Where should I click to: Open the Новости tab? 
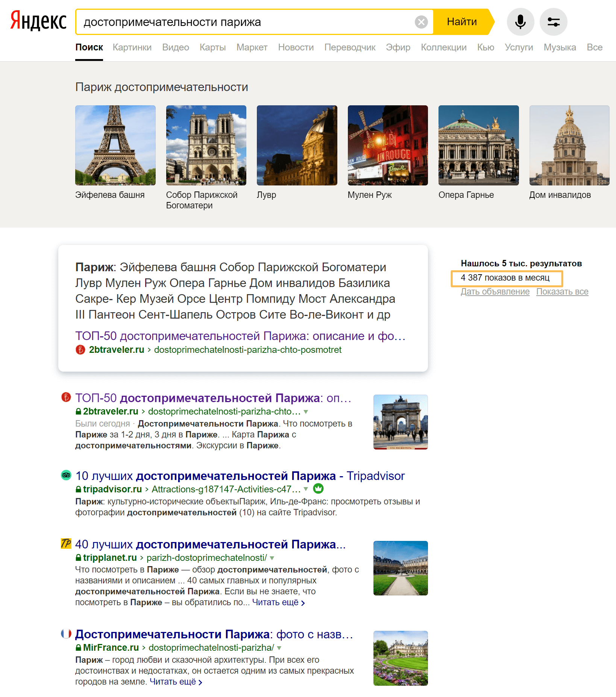296,47
